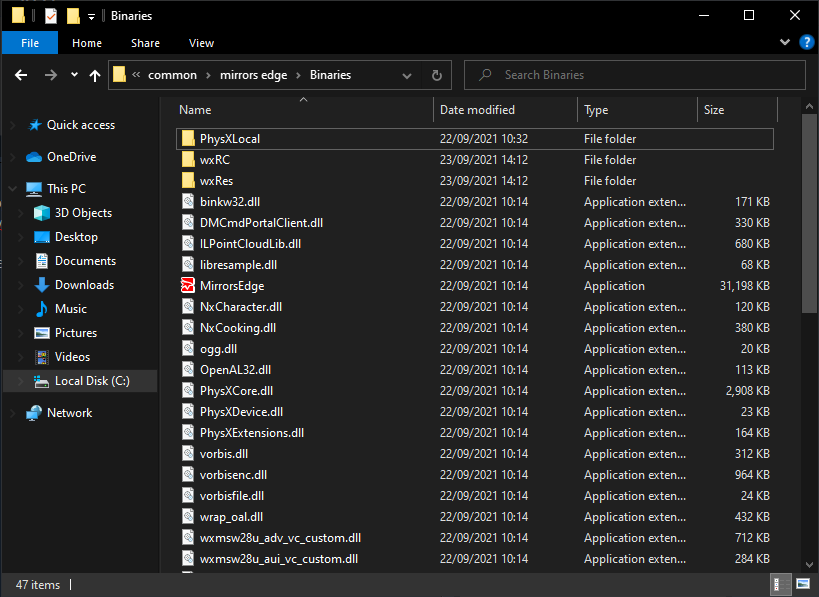819x597 pixels.
Task: Click the 'mirrors edge' breadcrumb
Action: (x=253, y=75)
